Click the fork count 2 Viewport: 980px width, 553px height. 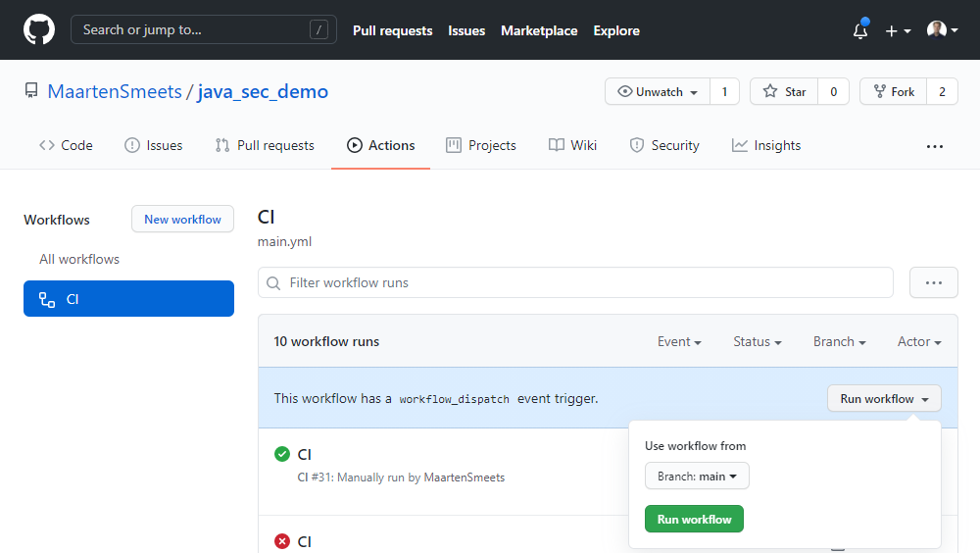click(942, 91)
